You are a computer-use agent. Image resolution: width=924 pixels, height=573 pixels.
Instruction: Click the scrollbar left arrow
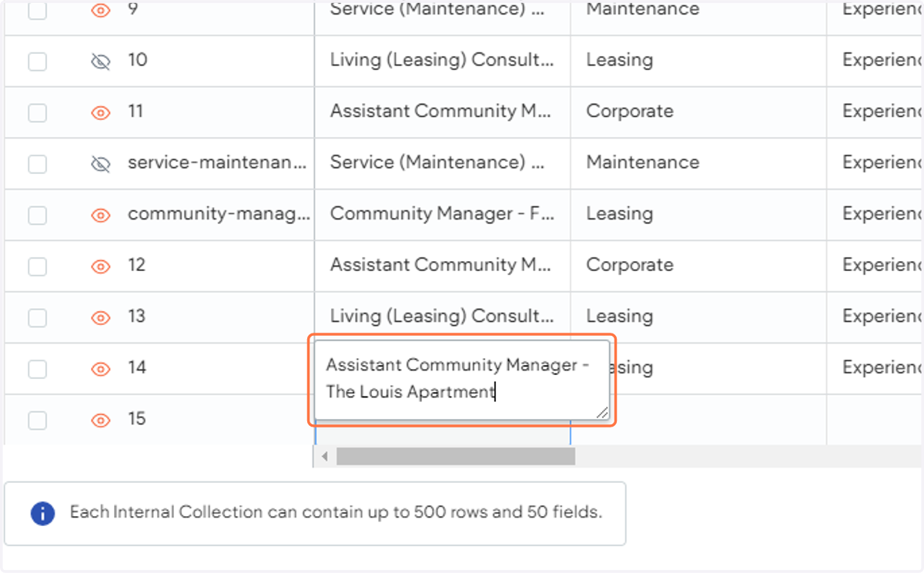(325, 457)
